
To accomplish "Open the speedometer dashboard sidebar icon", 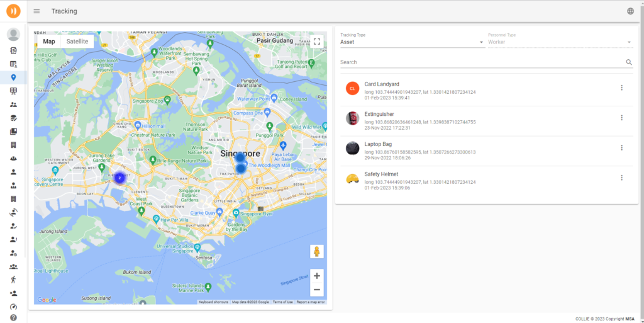I will click(x=14, y=307).
